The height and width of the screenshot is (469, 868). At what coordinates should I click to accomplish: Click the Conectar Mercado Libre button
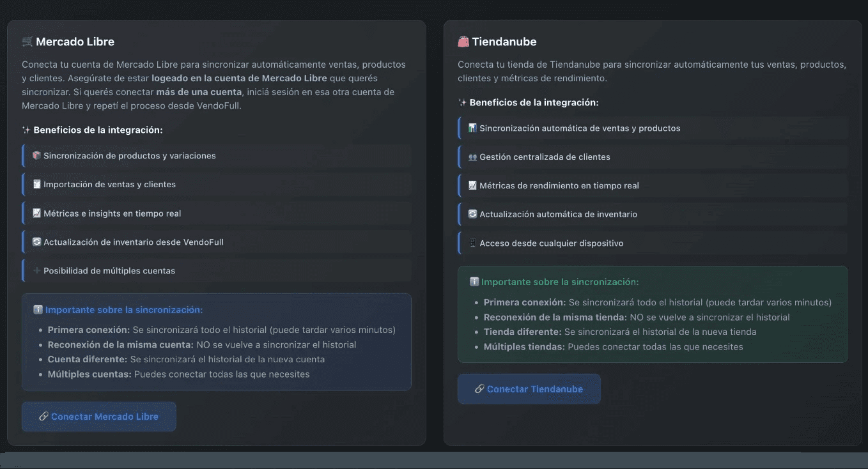tap(99, 417)
